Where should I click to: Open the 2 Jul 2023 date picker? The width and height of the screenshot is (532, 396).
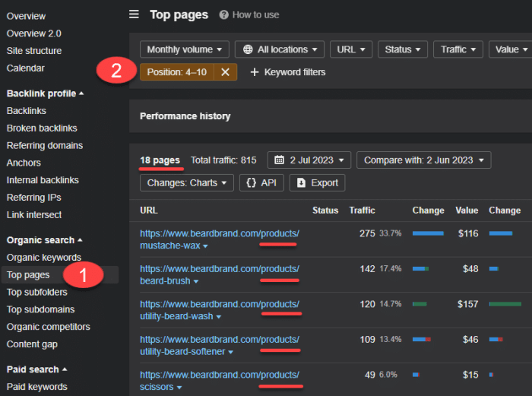(309, 160)
